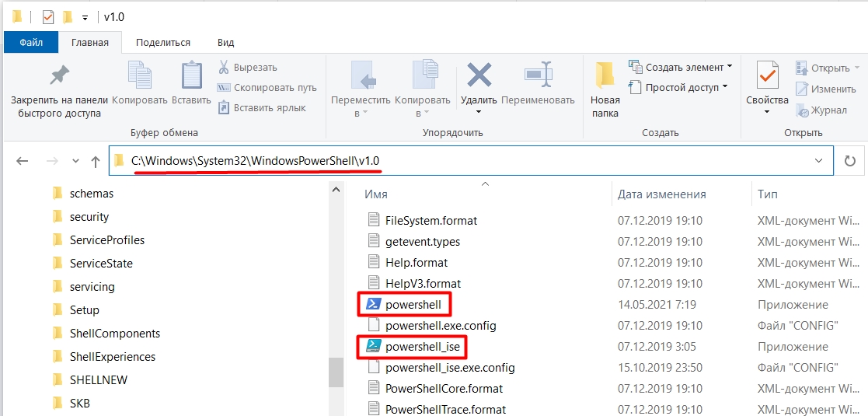Image resolution: width=868 pixels, height=416 pixels.
Task: Open Переместить в dropdown
Action: click(361, 89)
